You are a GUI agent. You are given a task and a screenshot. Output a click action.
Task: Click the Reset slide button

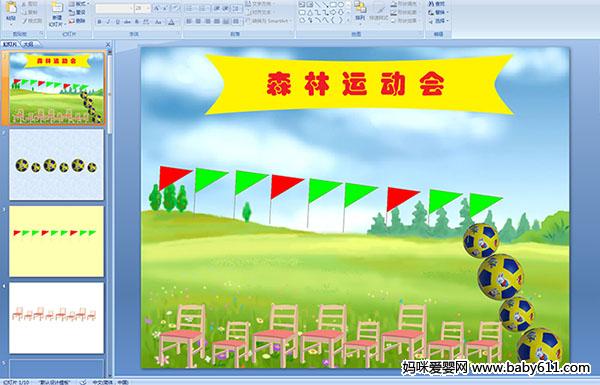[77, 12]
